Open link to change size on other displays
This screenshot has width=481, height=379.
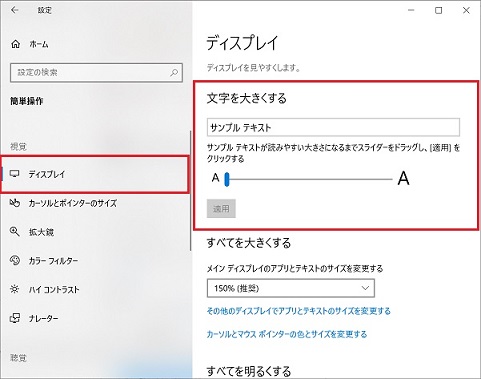pyautogui.click(x=299, y=311)
